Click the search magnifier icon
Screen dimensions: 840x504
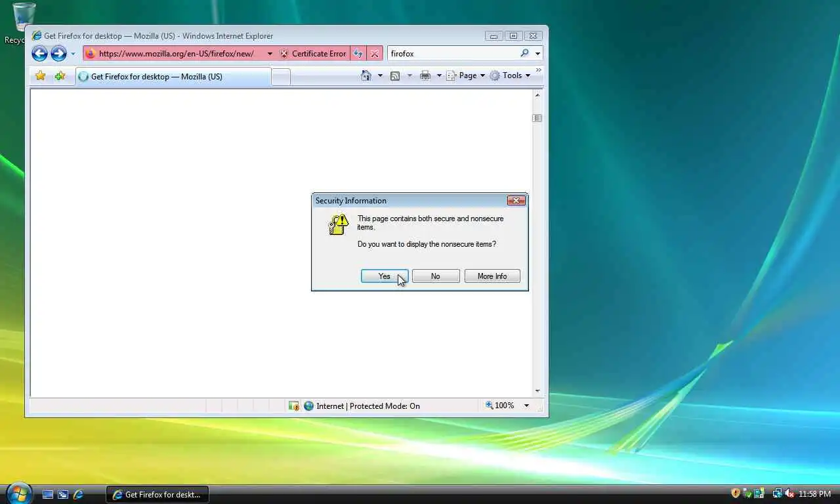[x=524, y=53]
